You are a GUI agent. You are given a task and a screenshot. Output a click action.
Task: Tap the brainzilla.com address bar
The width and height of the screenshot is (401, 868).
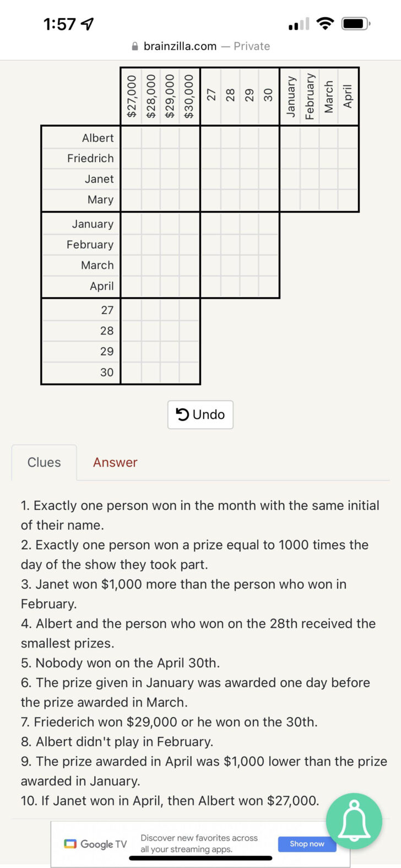[x=201, y=46]
